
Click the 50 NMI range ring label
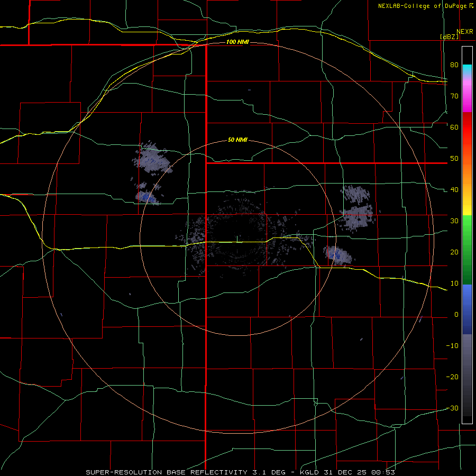tap(237, 140)
